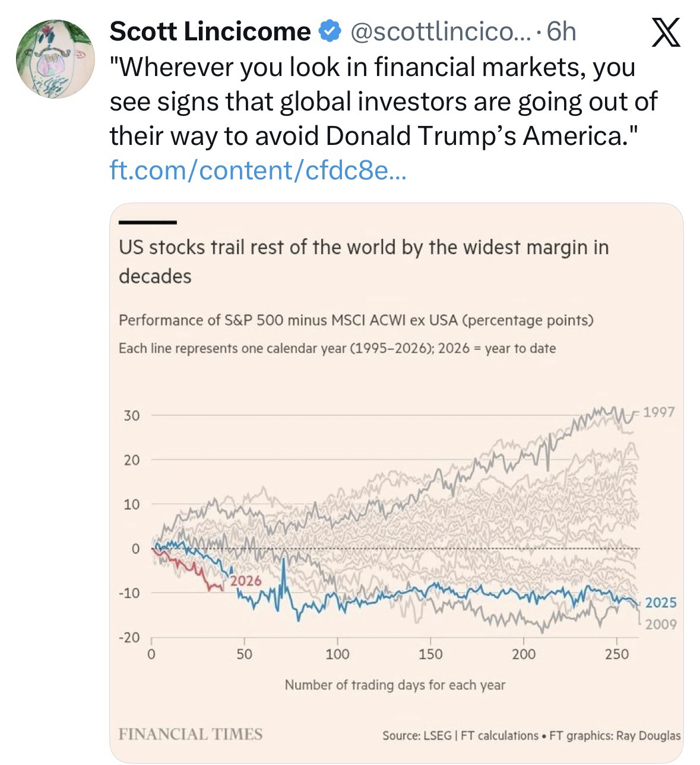Click the -20 y-axis tick label

point(129,637)
